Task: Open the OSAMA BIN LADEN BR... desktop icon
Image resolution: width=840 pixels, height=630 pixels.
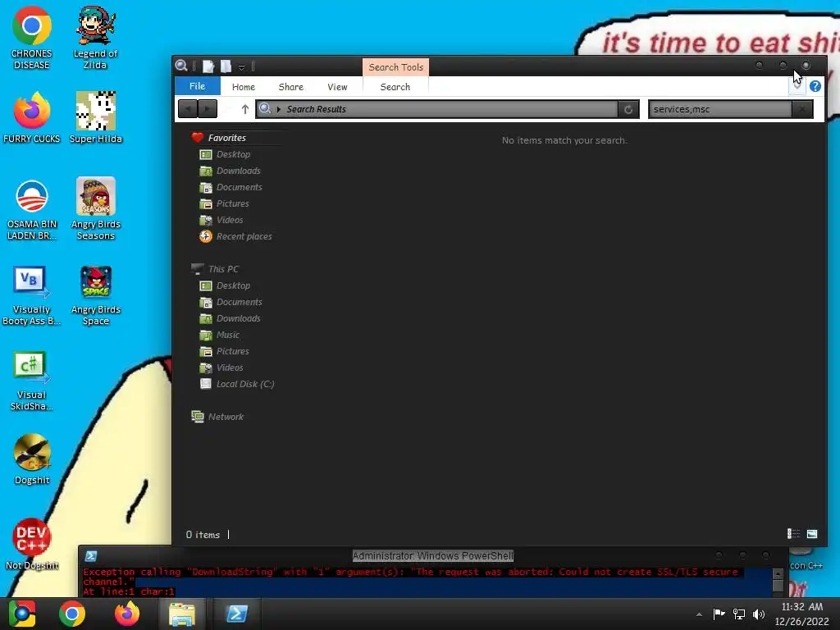Action: click(32, 209)
